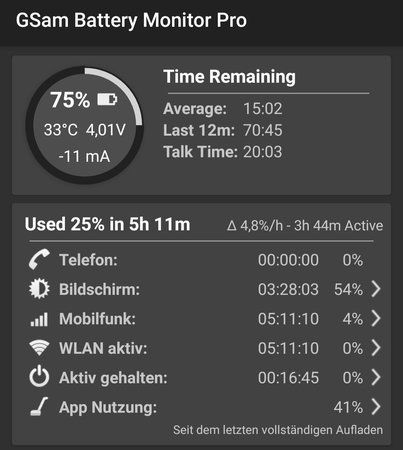Expand WLAN aktiv details with its chevron

pos(376,348)
